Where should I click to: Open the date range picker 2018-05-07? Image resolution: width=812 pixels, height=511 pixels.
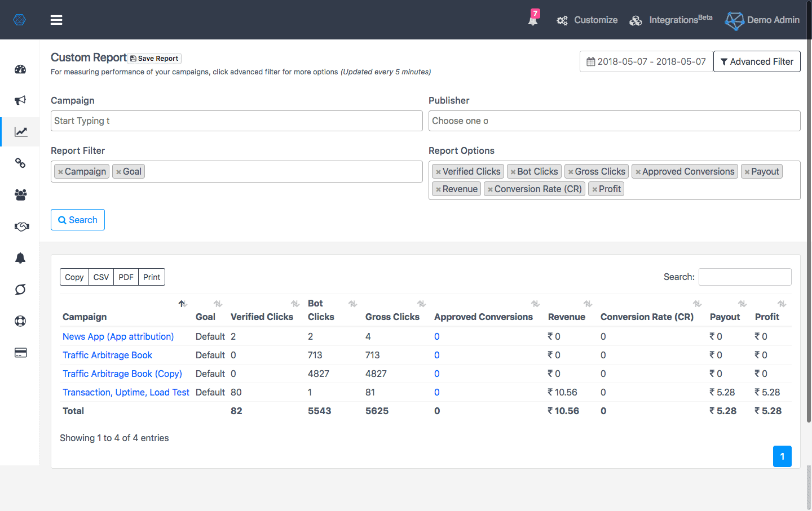coord(646,61)
